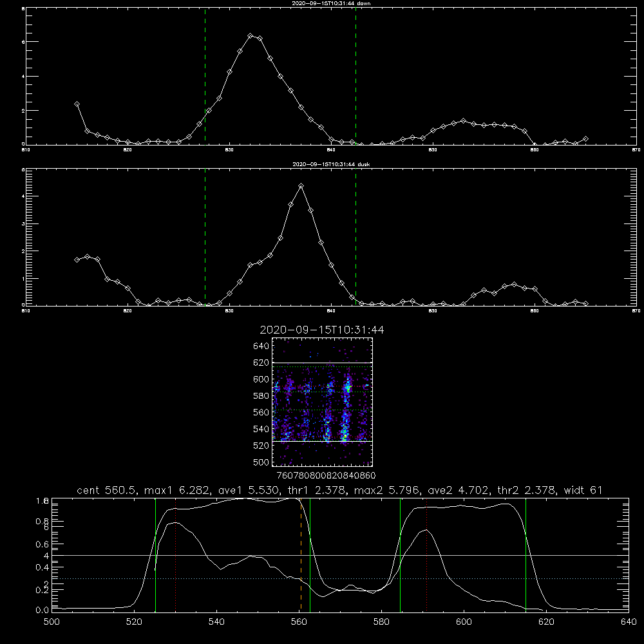
Task: Click the last diamond marker of the dawn curve
Action: point(585,139)
